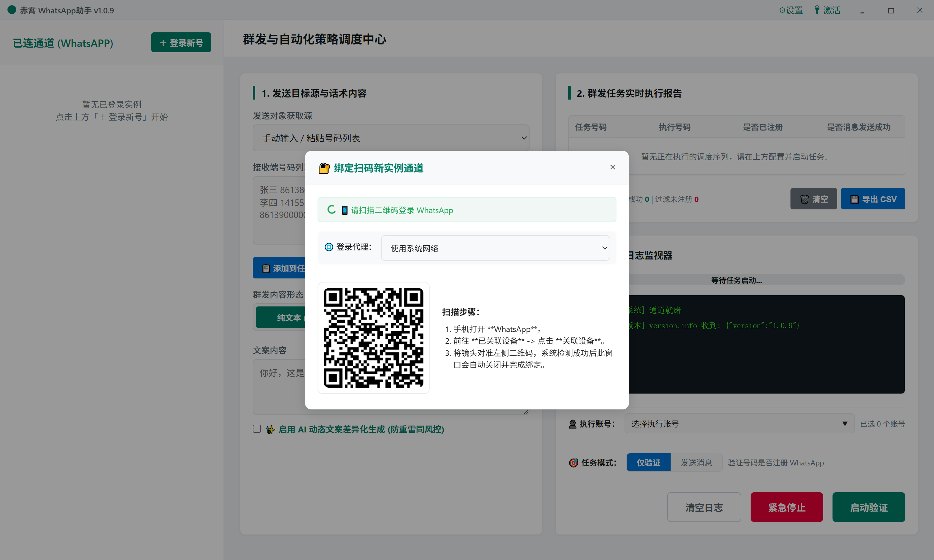The image size is (934, 560).
Task: Click the person icon beside 执行账号
Action: pyautogui.click(x=573, y=424)
